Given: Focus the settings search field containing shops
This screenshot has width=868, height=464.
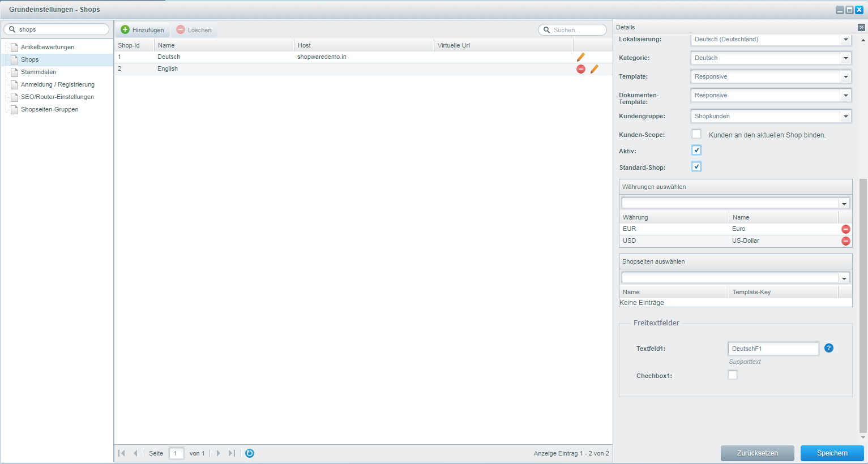Looking at the screenshot, I should click(57, 29).
